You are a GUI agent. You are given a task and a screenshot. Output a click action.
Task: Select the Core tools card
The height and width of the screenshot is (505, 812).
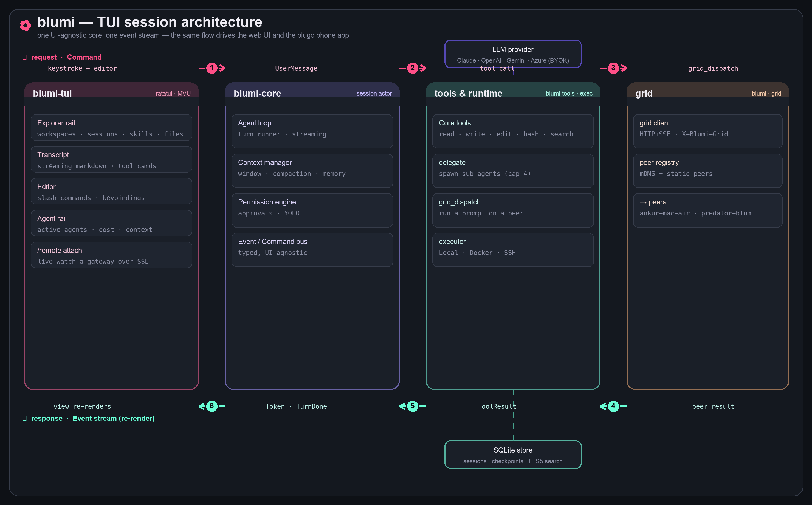[513, 131]
